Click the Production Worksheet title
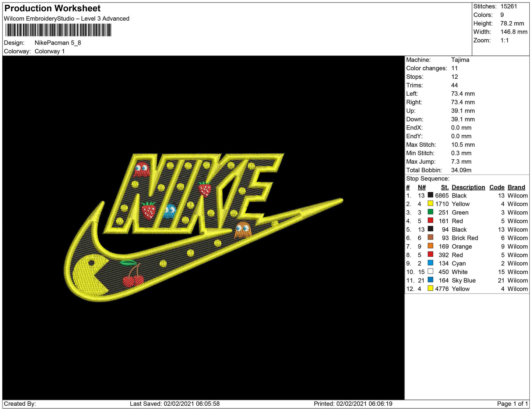The height and width of the screenshot is (409, 532). coord(52,8)
